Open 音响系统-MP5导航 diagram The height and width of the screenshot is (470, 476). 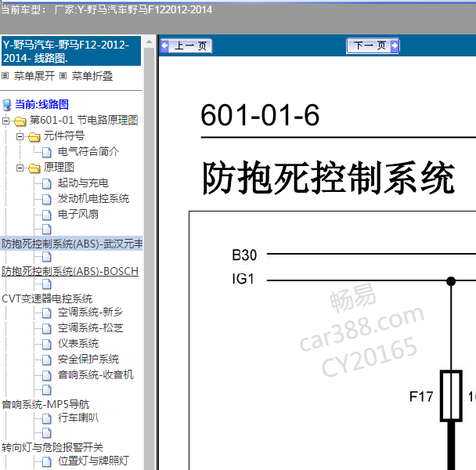pos(45,405)
